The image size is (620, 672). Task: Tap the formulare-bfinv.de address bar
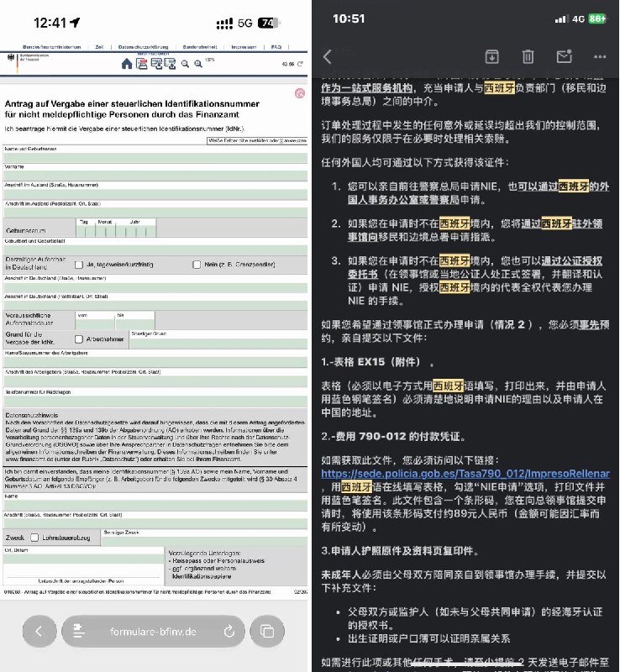153,632
